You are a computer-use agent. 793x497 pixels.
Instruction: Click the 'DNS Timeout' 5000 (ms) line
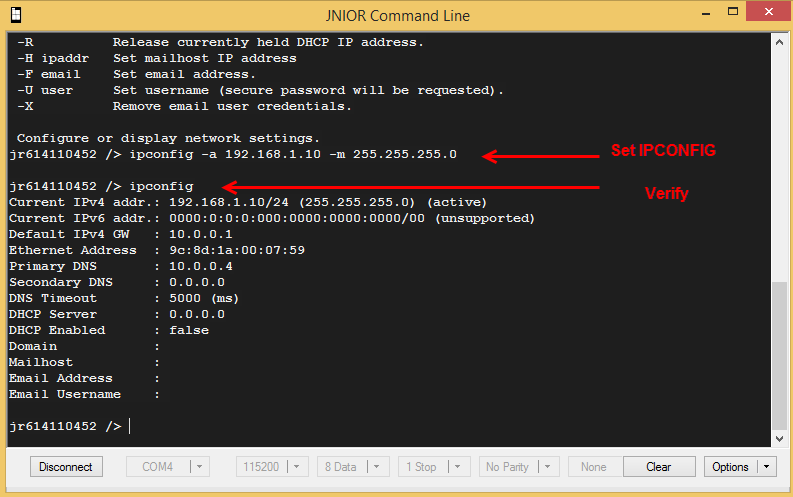(124, 298)
